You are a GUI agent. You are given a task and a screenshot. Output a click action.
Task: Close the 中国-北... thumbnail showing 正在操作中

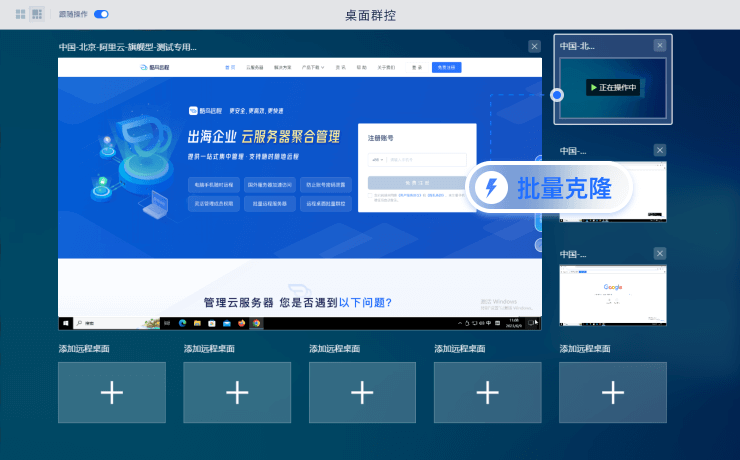(660, 45)
